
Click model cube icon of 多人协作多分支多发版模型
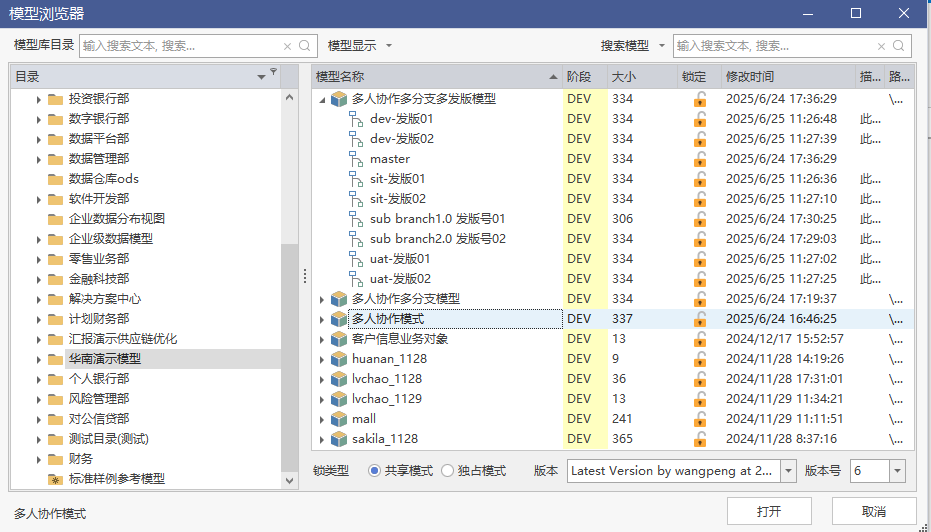[x=338, y=99]
